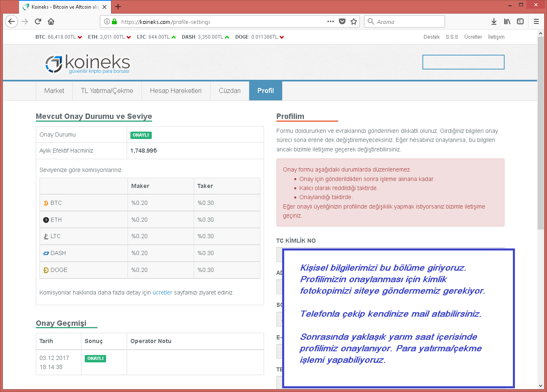
Task: Open the Destek link
Action: click(x=431, y=37)
